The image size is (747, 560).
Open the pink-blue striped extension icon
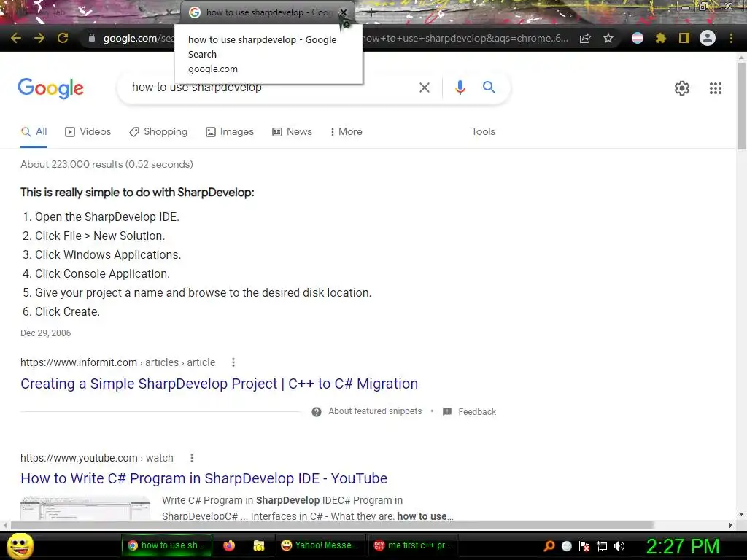coord(638,38)
